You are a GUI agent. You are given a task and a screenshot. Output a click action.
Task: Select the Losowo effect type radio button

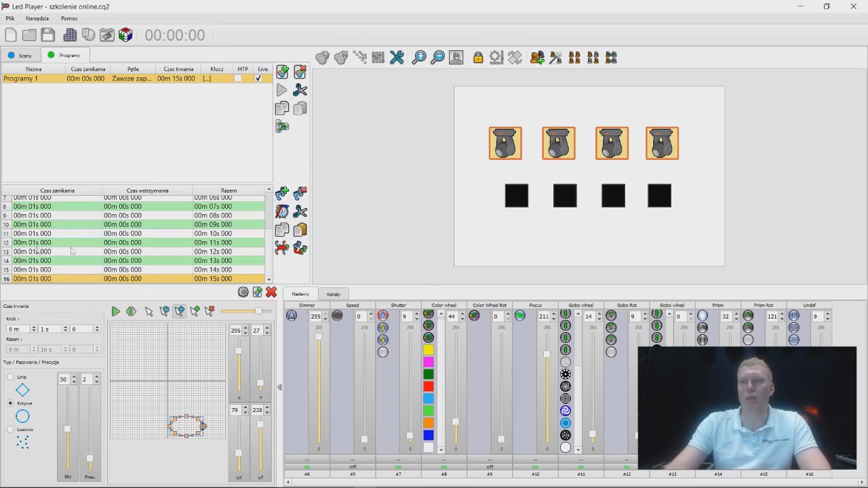[x=10, y=430]
